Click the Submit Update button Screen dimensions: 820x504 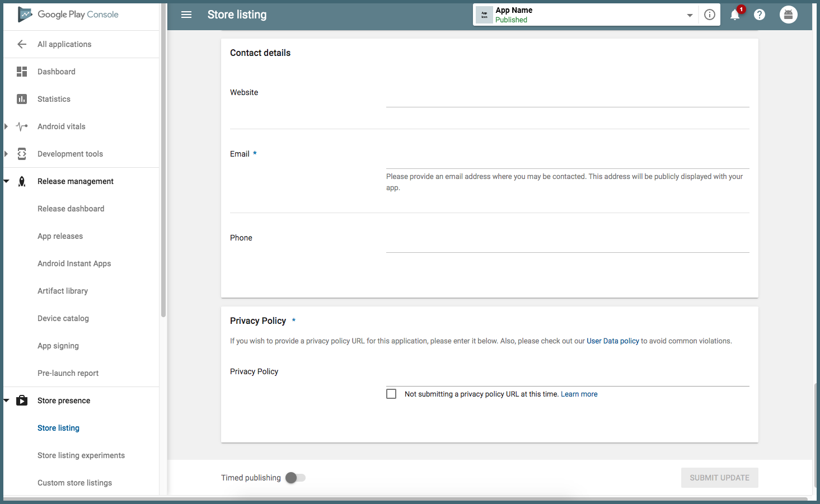(719, 478)
